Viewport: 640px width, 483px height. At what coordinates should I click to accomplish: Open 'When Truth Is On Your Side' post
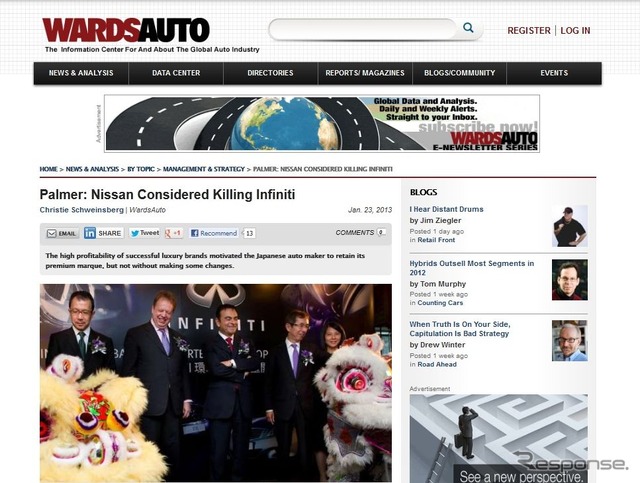[x=460, y=329]
